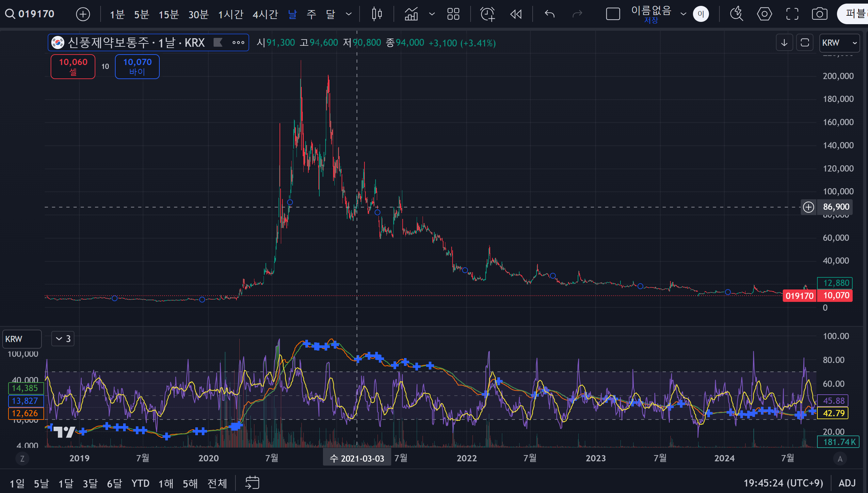This screenshot has height=493, width=868.
Task: Select the 1해 date range
Action: coord(166,483)
